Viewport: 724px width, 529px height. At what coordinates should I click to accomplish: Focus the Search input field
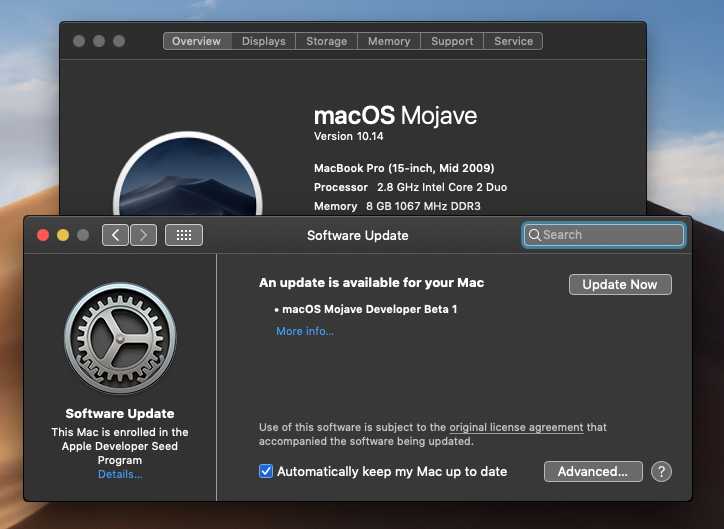point(603,235)
